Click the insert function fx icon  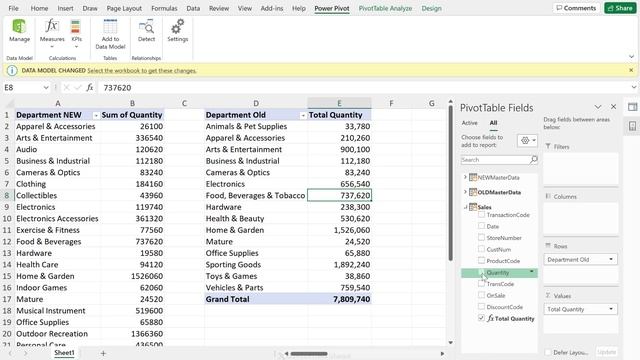point(90,87)
